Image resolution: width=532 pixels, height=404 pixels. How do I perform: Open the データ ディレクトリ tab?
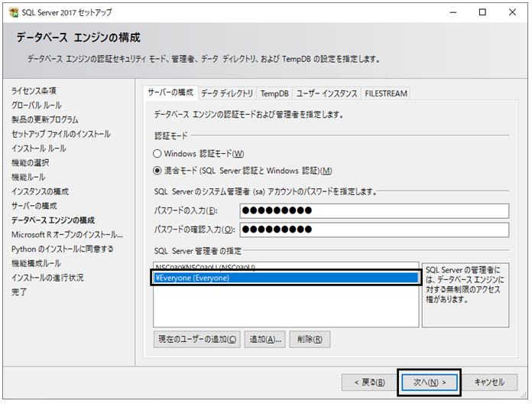click(x=227, y=93)
